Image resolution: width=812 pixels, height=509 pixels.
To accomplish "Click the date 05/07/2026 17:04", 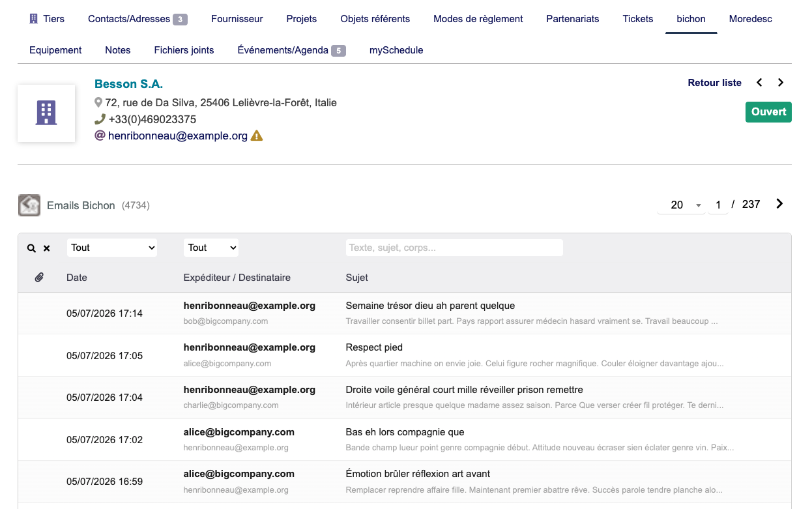I will (104, 398).
